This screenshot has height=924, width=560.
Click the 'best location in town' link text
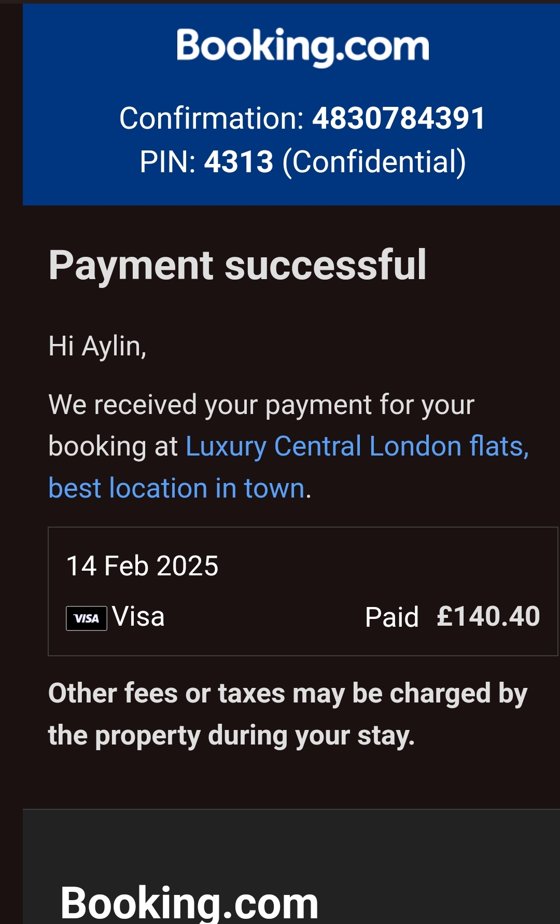[177, 488]
